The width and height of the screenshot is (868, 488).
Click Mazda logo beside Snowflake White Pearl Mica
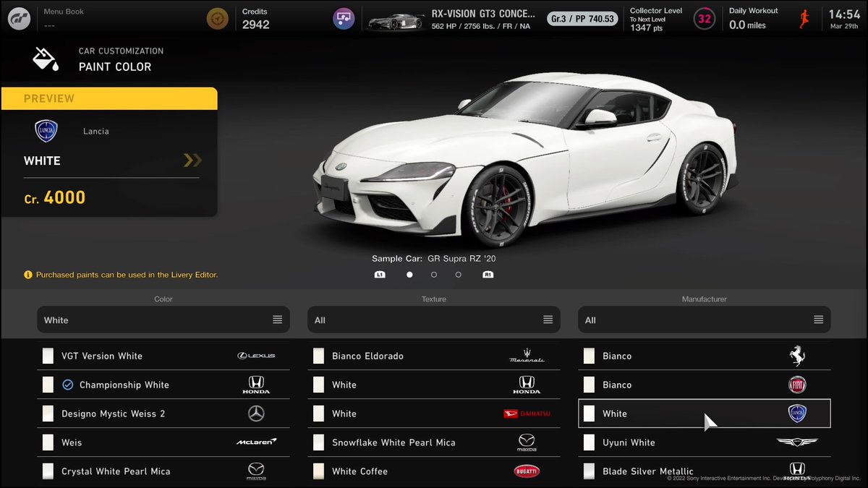click(x=527, y=442)
